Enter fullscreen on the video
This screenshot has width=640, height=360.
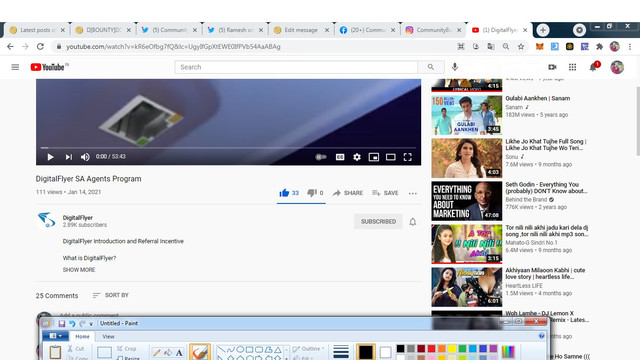point(407,157)
